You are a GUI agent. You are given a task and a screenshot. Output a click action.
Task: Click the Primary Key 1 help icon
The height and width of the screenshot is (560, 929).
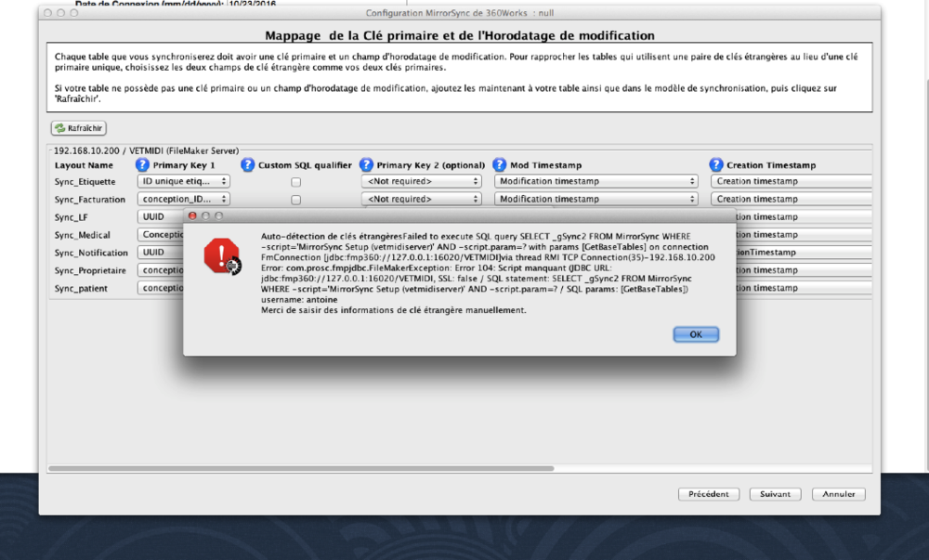coord(142,165)
